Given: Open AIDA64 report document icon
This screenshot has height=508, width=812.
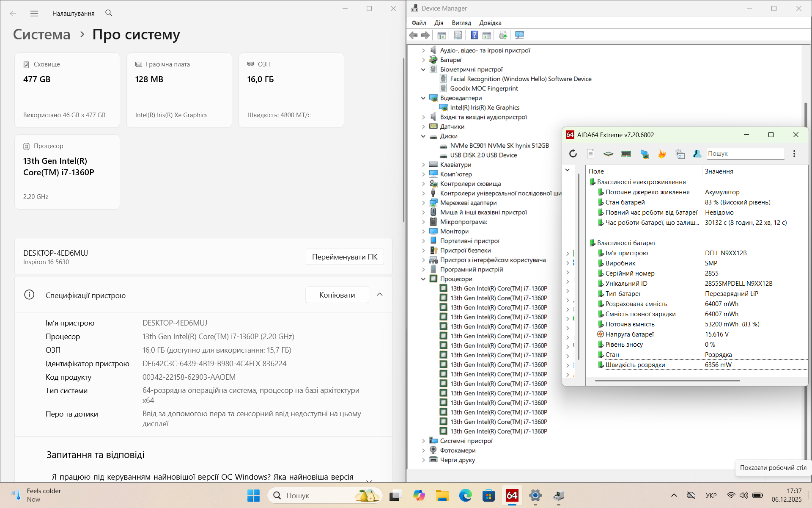Looking at the screenshot, I should [591, 154].
